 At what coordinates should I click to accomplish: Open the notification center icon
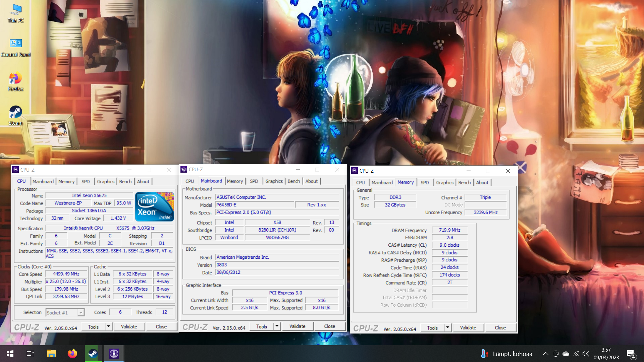click(631, 354)
